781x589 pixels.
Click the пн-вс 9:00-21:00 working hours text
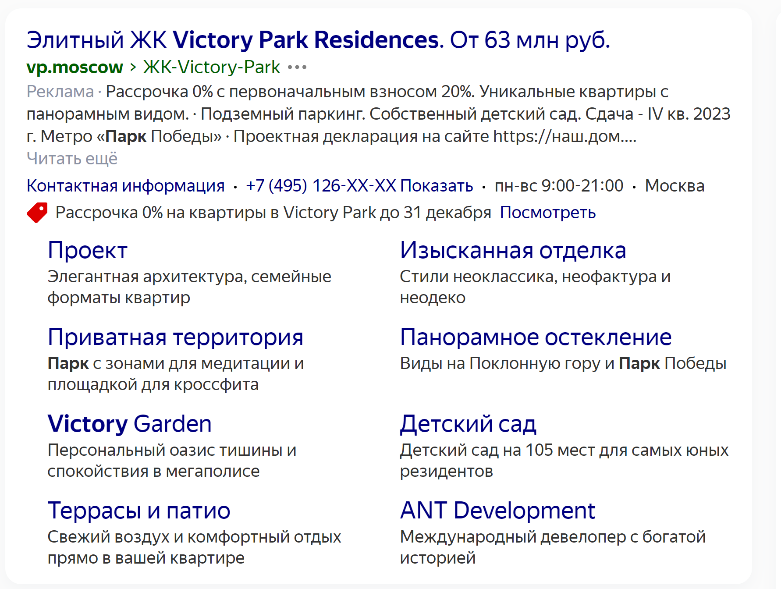tap(559, 186)
